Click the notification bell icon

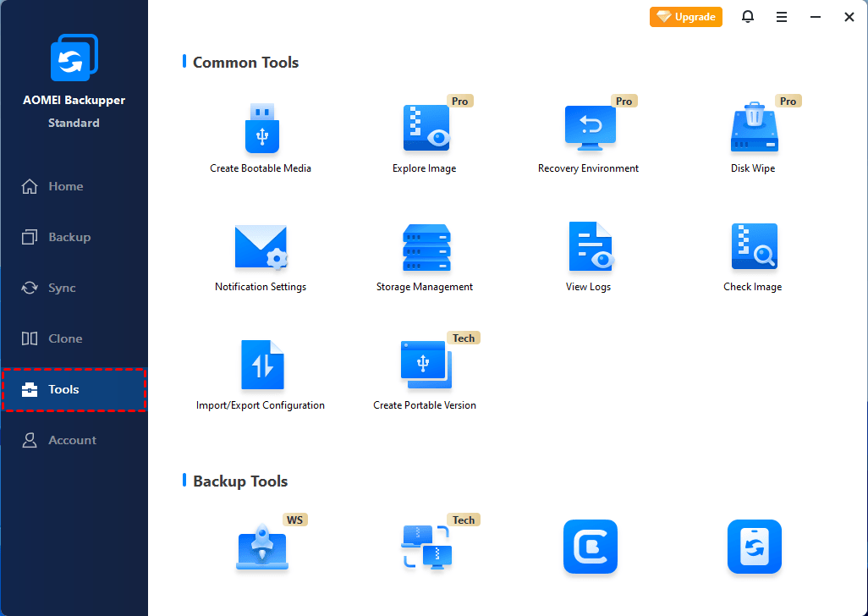point(748,17)
